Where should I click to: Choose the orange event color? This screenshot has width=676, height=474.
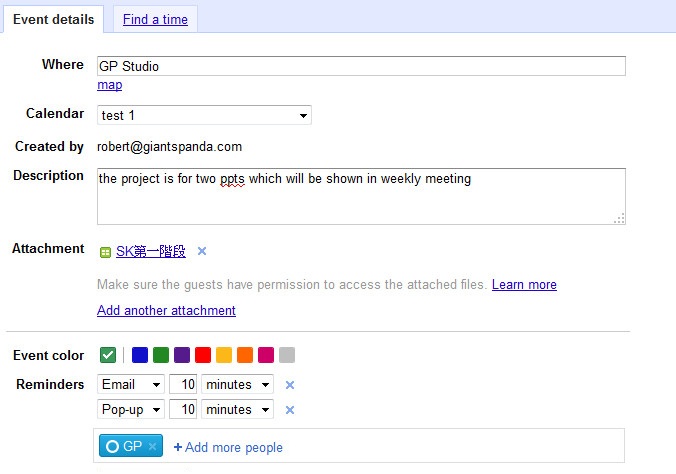(245, 355)
